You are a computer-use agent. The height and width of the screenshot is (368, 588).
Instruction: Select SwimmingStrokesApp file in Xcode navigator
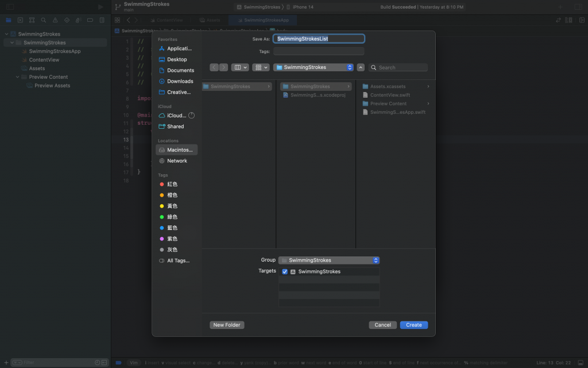tap(55, 51)
